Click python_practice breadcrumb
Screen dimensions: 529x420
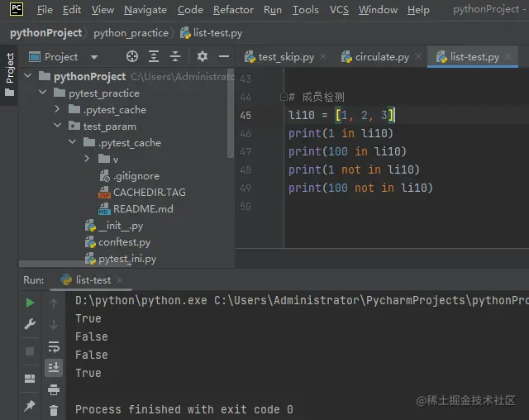[x=131, y=33]
